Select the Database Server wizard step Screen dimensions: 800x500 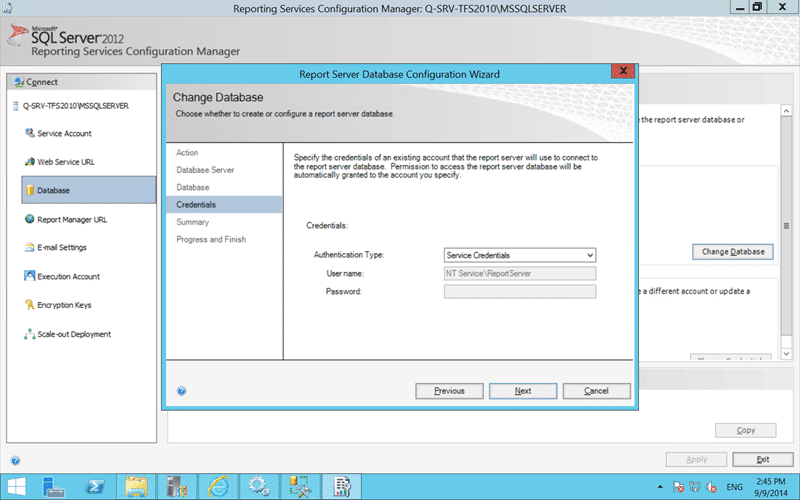[x=205, y=170]
